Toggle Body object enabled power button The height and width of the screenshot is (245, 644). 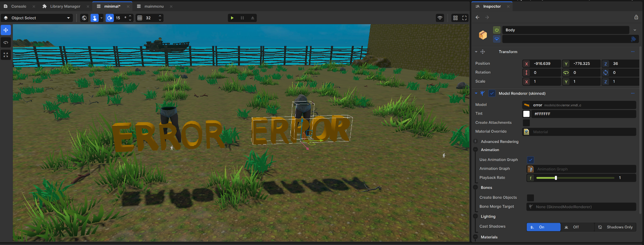pos(497,30)
